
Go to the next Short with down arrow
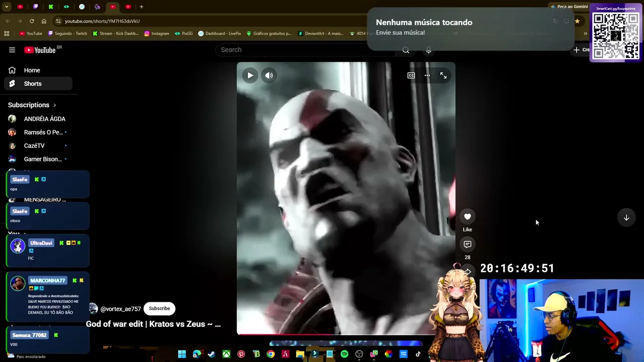click(x=626, y=218)
